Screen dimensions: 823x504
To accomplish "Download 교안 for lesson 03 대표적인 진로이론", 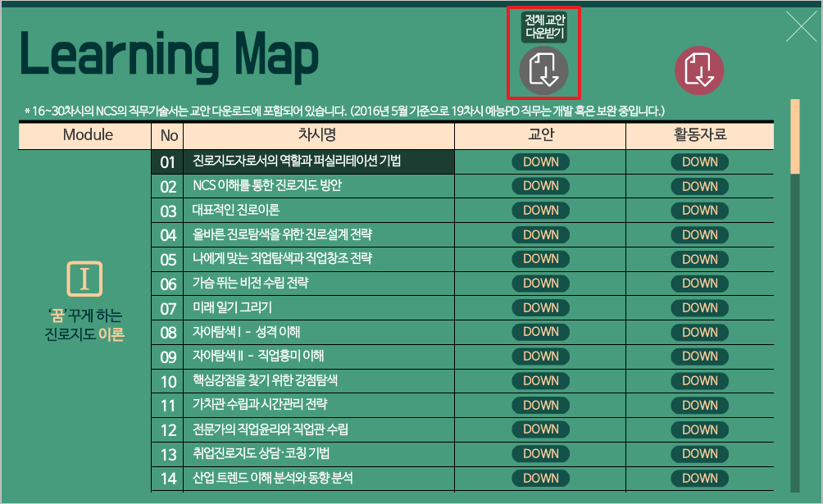I will click(x=540, y=211).
